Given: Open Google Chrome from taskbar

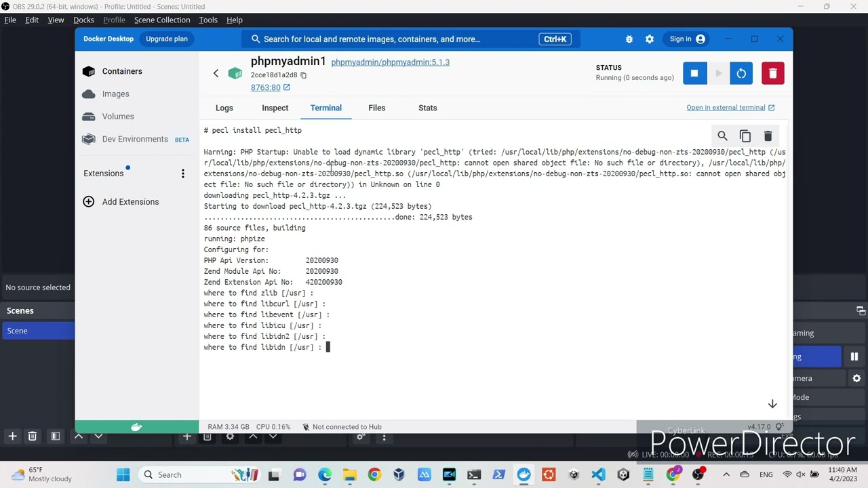Looking at the screenshot, I should pos(374,475).
